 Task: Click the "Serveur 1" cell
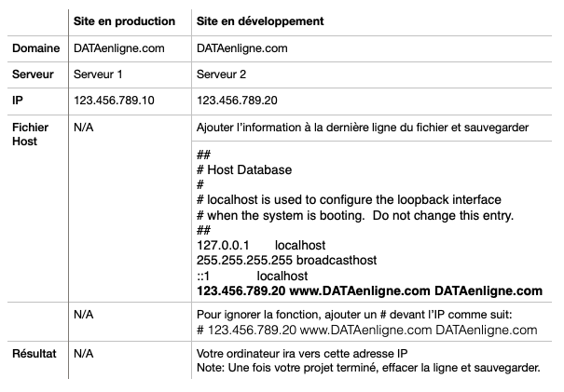click(x=98, y=73)
